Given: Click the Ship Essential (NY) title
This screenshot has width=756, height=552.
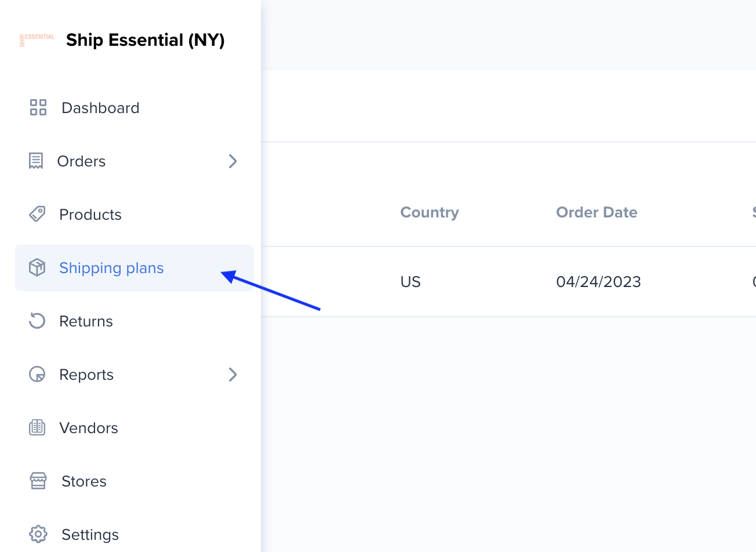Looking at the screenshot, I should 146,40.
